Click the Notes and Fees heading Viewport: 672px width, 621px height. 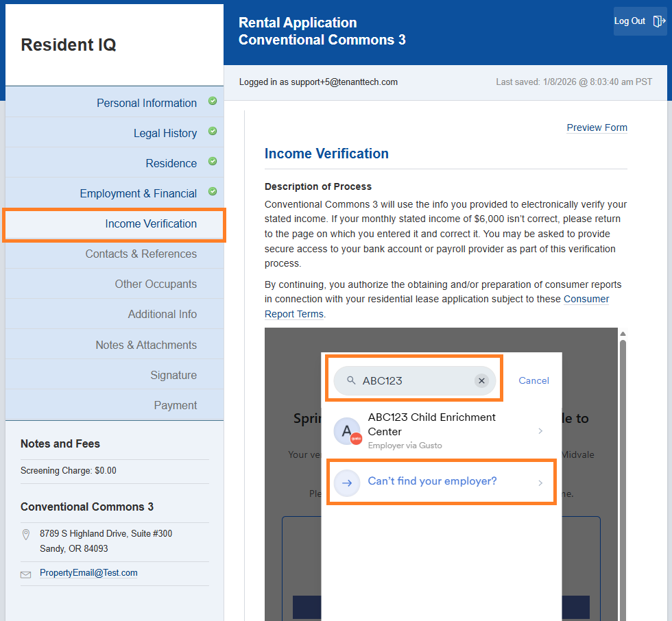pos(60,443)
